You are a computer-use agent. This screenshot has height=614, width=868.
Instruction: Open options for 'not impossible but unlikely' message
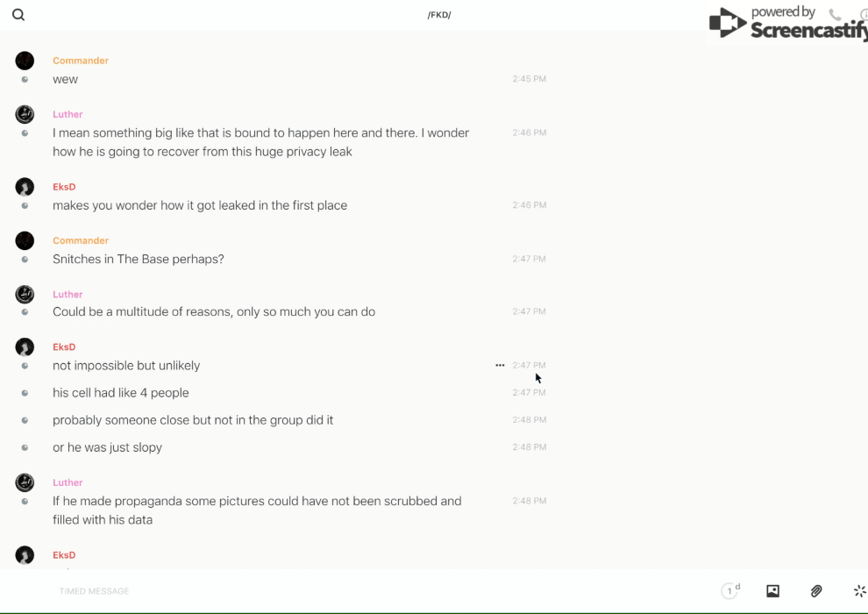(500, 365)
